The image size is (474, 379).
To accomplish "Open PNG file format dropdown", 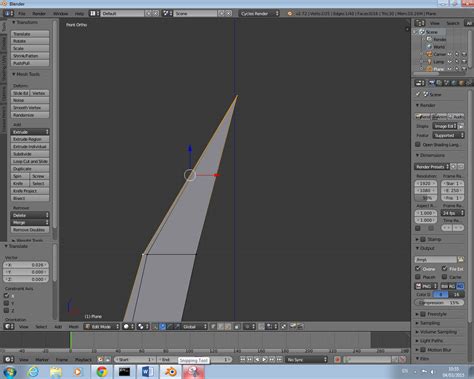I will [426, 286].
